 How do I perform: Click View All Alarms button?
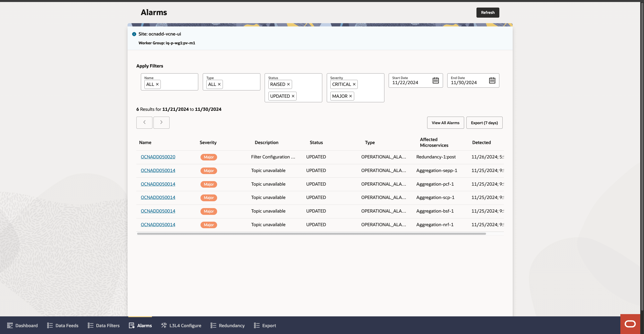click(446, 123)
